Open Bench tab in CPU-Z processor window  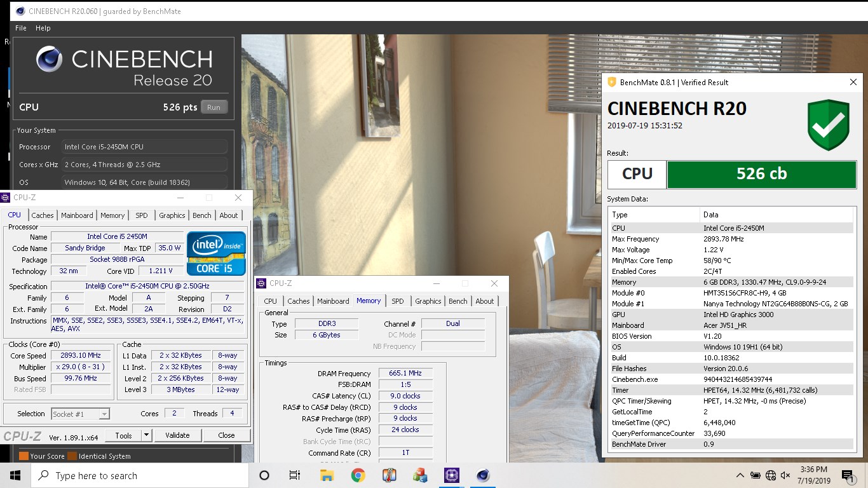(202, 215)
